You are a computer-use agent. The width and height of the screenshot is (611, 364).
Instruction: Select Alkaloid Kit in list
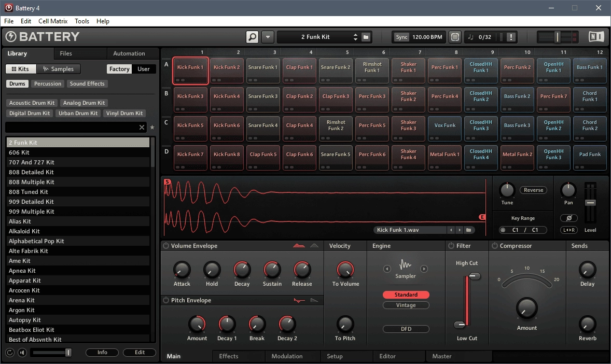[x=78, y=231]
